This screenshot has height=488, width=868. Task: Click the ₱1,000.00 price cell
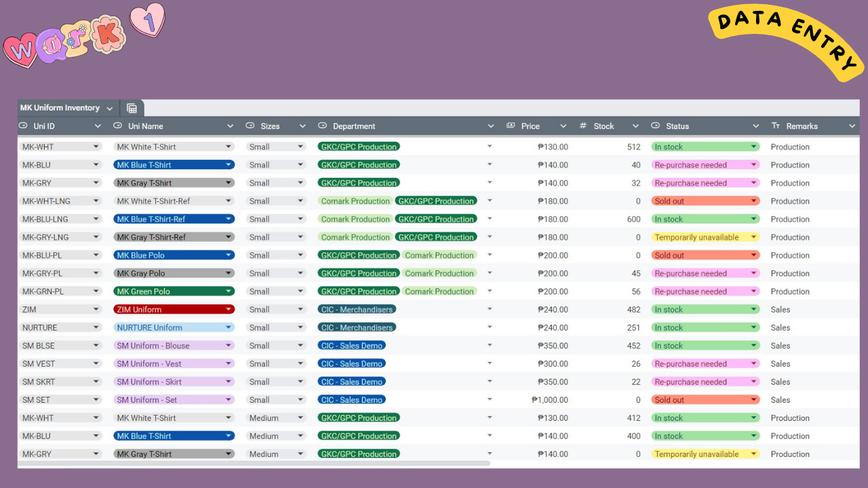tap(550, 400)
